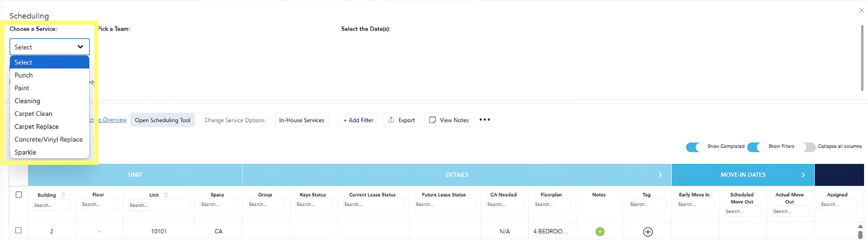Expand the Details column group arrow
Image resolution: width=868 pixels, height=240 pixels.
(660, 175)
